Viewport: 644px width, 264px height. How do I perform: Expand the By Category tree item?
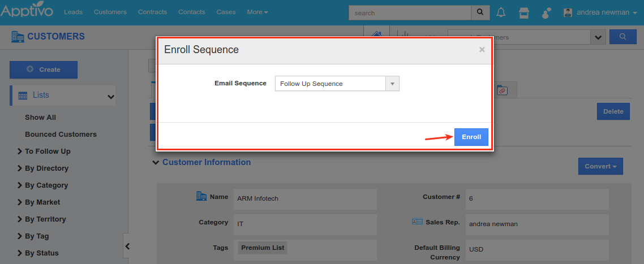[x=21, y=185]
